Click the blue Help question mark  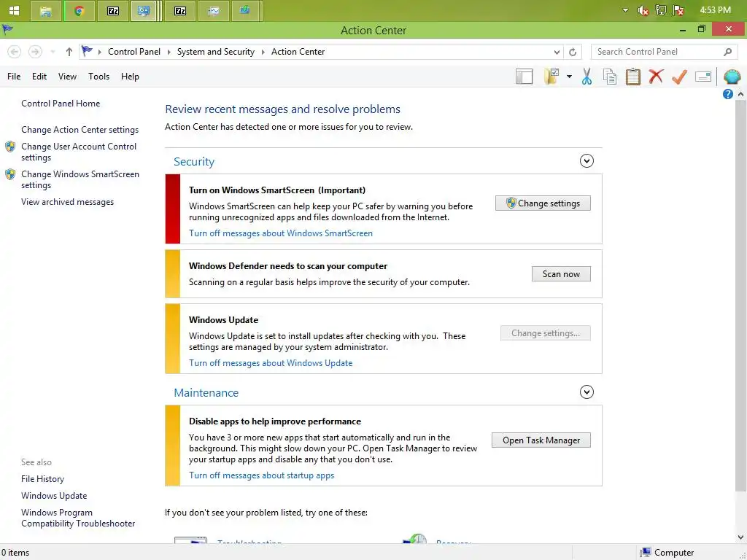(727, 94)
